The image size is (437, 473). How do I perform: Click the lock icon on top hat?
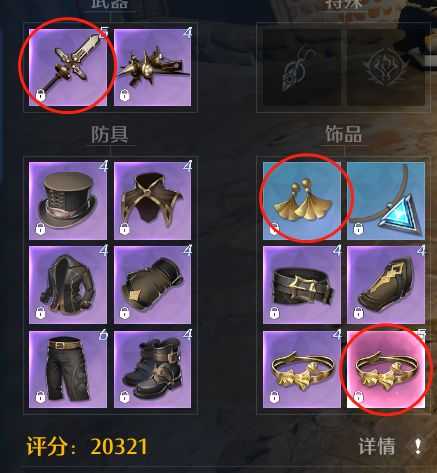coord(41,229)
